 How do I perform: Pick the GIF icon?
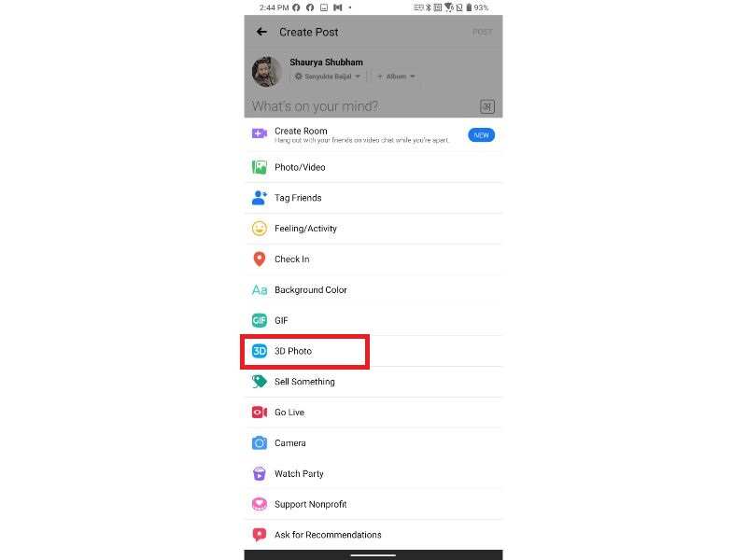260,320
